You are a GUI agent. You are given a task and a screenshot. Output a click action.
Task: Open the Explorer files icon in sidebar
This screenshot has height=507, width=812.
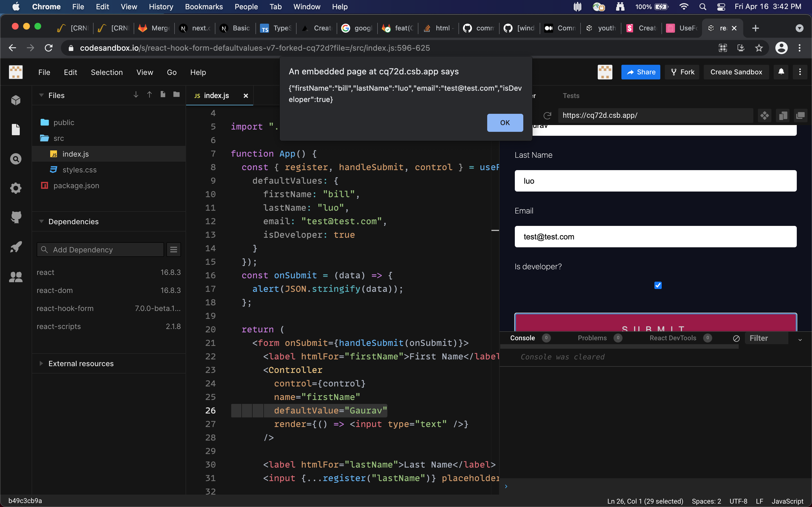16,130
